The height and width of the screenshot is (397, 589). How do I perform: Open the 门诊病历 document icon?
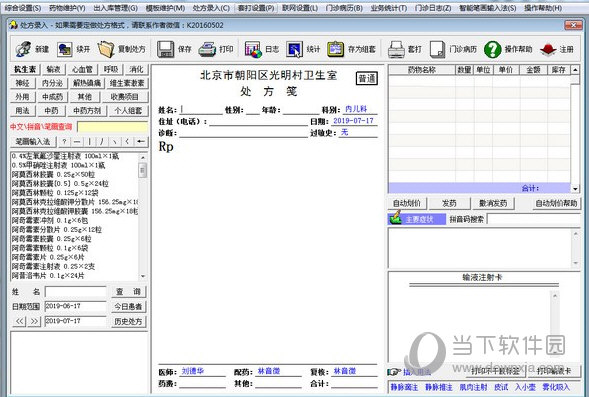click(437, 49)
